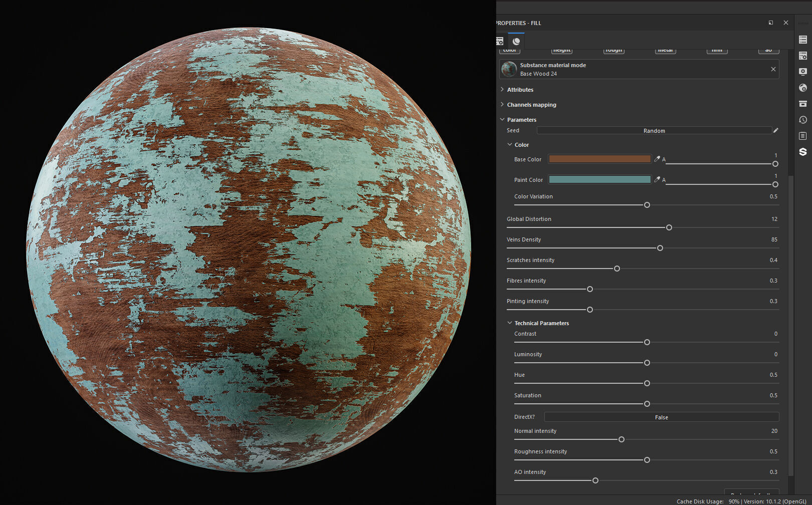Undock the Properties panel with float icon
812x505 pixels.
click(x=771, y=23)
